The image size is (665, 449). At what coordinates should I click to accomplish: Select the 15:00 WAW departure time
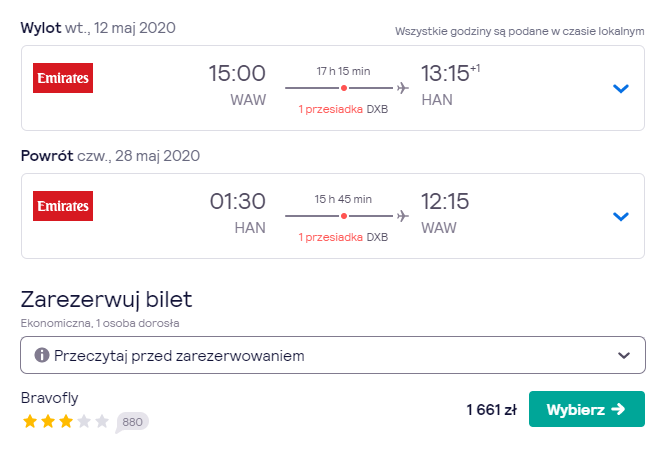[x=237, y=85]
